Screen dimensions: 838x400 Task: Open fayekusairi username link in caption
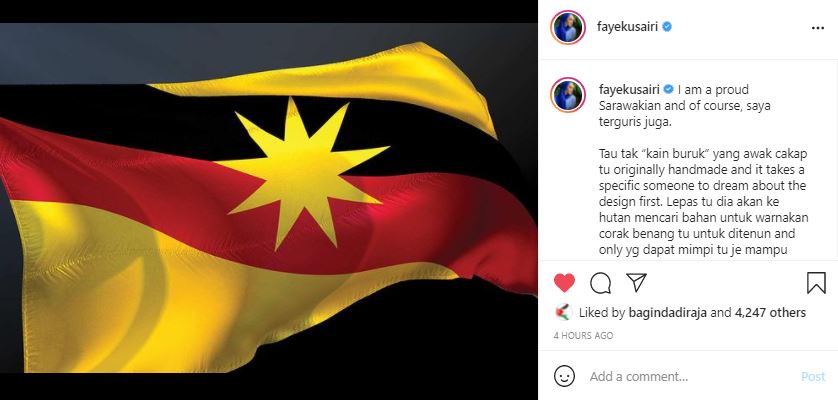pyautogui.click(x=630, y=89)
